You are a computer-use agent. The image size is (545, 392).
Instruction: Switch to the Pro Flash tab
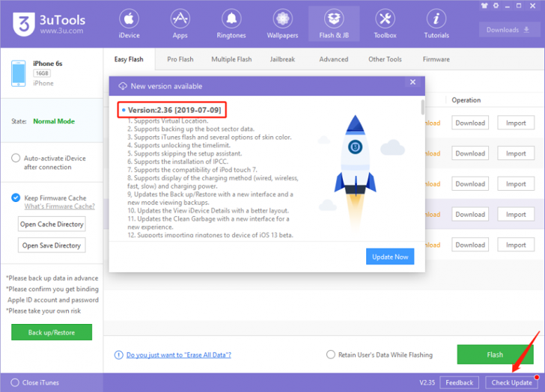click(x=180, y=59)
